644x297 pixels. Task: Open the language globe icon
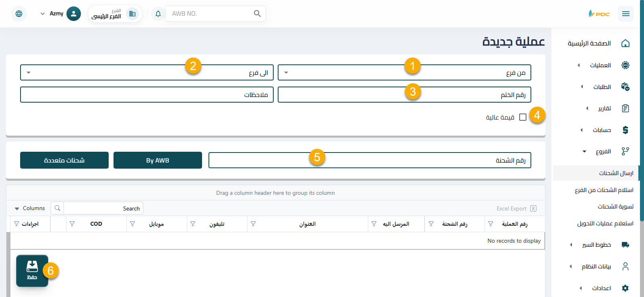[19, 14]
